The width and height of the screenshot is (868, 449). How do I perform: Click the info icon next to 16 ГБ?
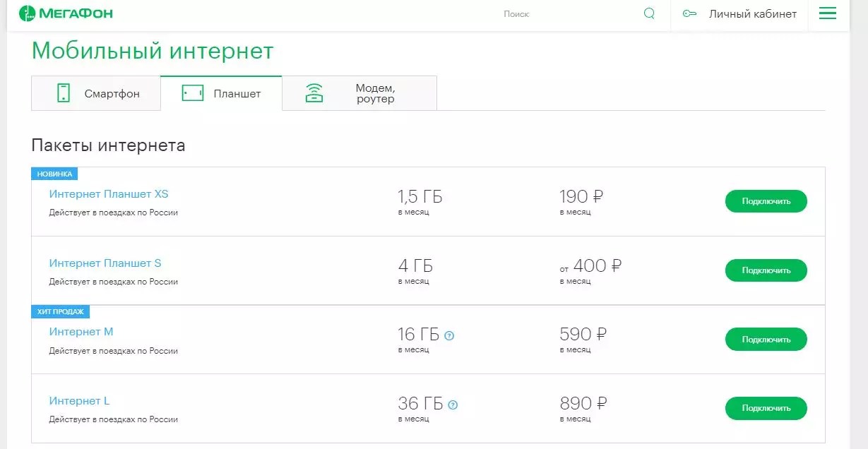(x=449, y=336)
